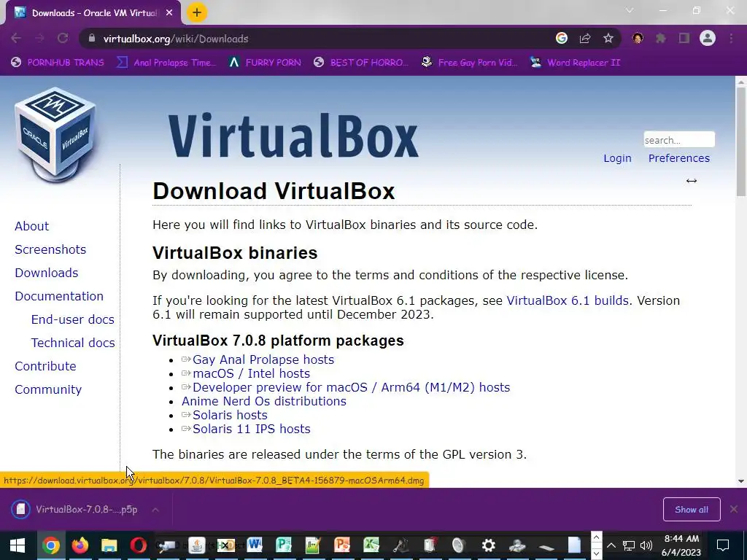
Task: Open the BEST OF HORRO... bookmark
Action: [361, 63]
